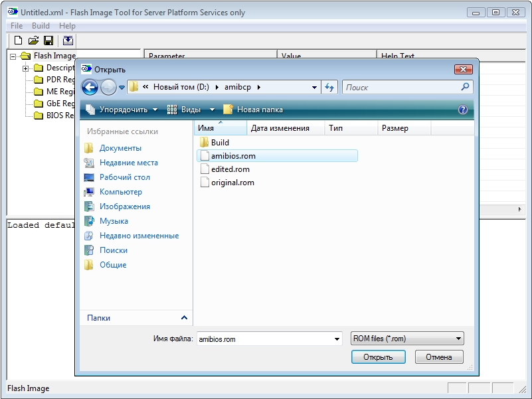This screenshot has width=532, height=399.
Task: Collapse the Папки folders panel
Action: click(184, 318)
